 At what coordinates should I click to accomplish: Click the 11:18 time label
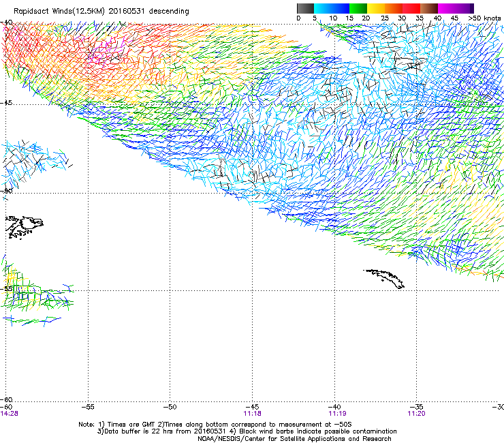coord(252,414)
